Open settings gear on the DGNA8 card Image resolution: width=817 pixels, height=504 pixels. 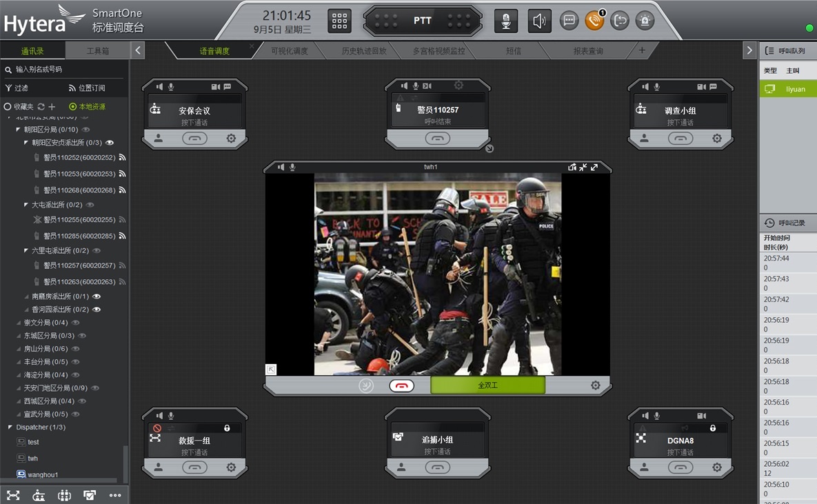[x=717, y=467]
